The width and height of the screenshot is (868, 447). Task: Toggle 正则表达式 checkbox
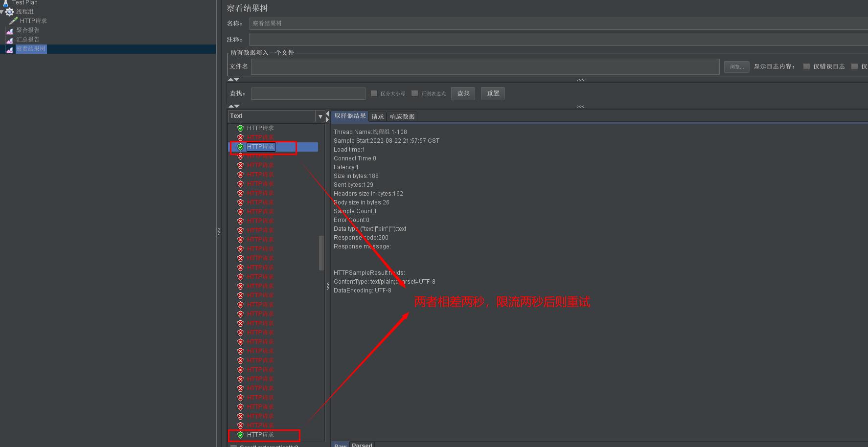(x=414, y=93)
